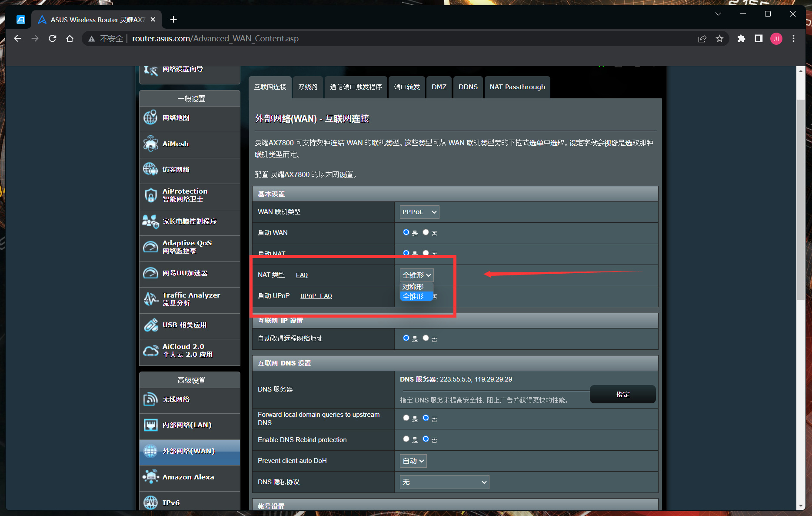The width and height of the screenshot is (812, 516).
Task: Share this page from address bar
Action: click(702, 38)
